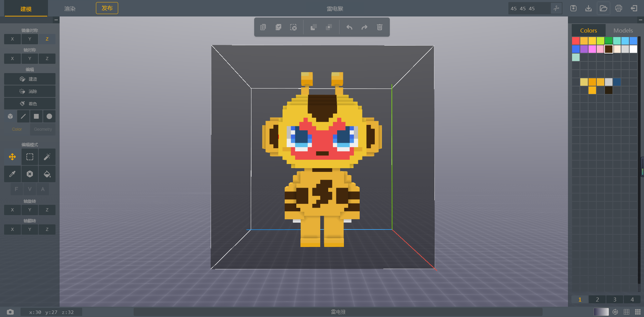Toggle 轴对称 Z axis symmetry
644x317 pixels.
(47, 59)
